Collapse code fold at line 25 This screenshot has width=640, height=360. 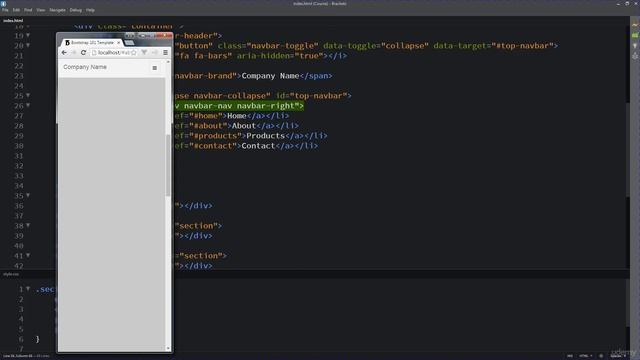[28, 96]
